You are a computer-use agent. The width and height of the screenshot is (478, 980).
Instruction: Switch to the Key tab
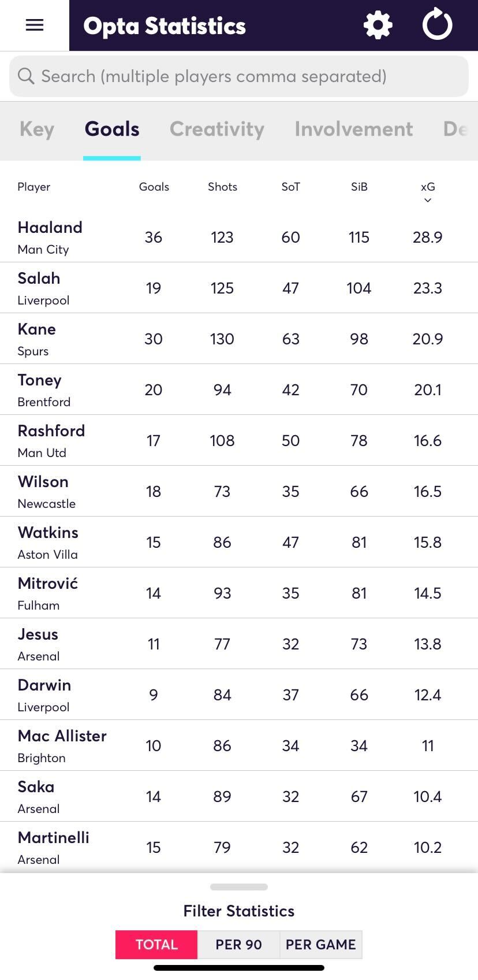(37, 129)
